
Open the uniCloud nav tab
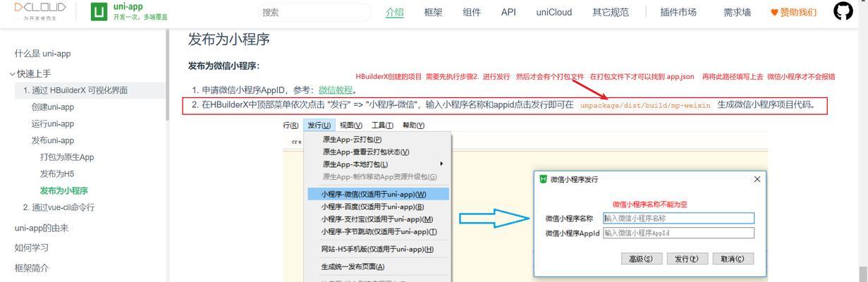554,12
